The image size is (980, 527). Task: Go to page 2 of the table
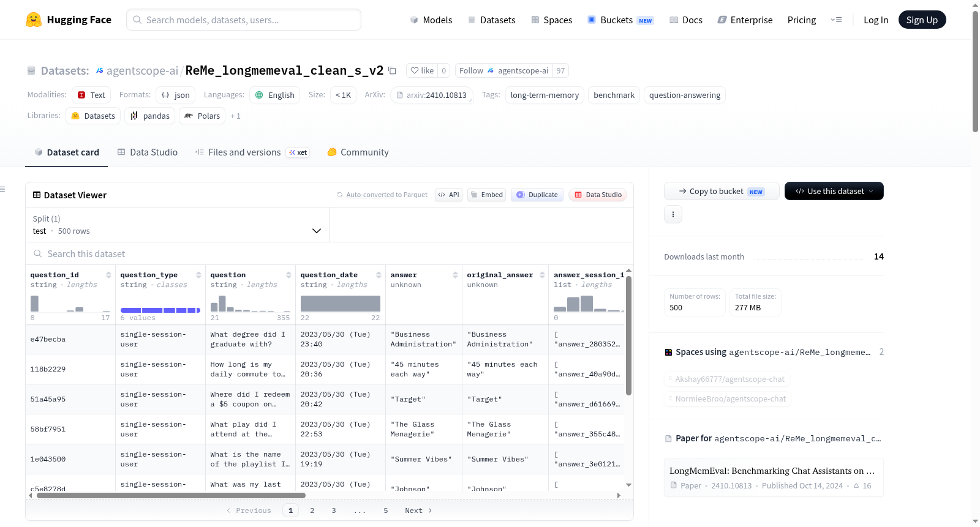[312, 510]
